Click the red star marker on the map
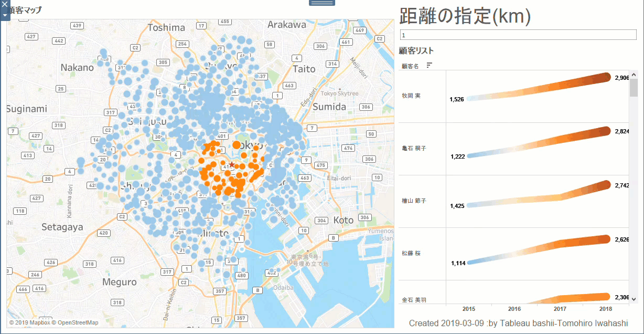 (232, 165)
